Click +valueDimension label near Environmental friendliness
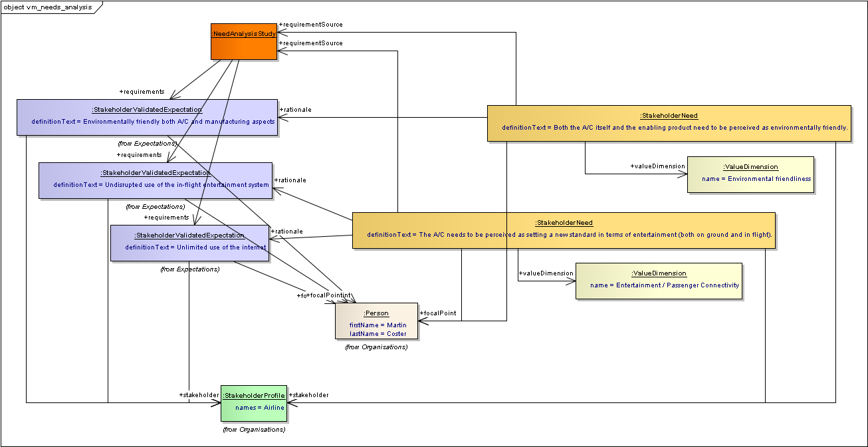The image size is (868, 447). pos(657,166)
